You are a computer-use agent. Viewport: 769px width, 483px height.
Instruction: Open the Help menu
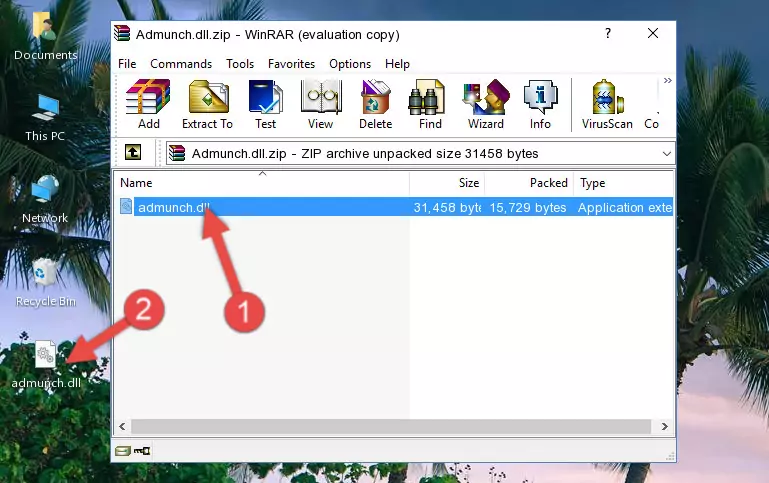(397, 64)
